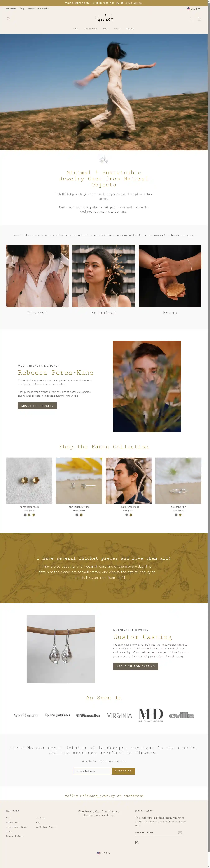Screen dimensions: 210x868
Task: Click the About The Process button
Action: pyautogui.click(x=37, y=406)
